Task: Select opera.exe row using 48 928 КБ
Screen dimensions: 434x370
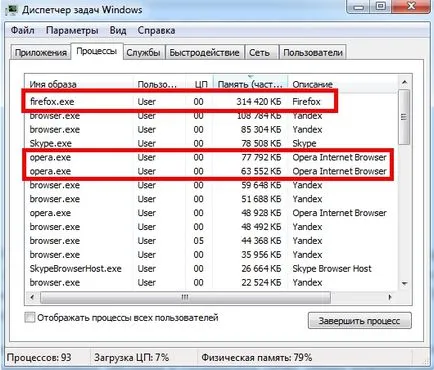Action: coord(212,213)
